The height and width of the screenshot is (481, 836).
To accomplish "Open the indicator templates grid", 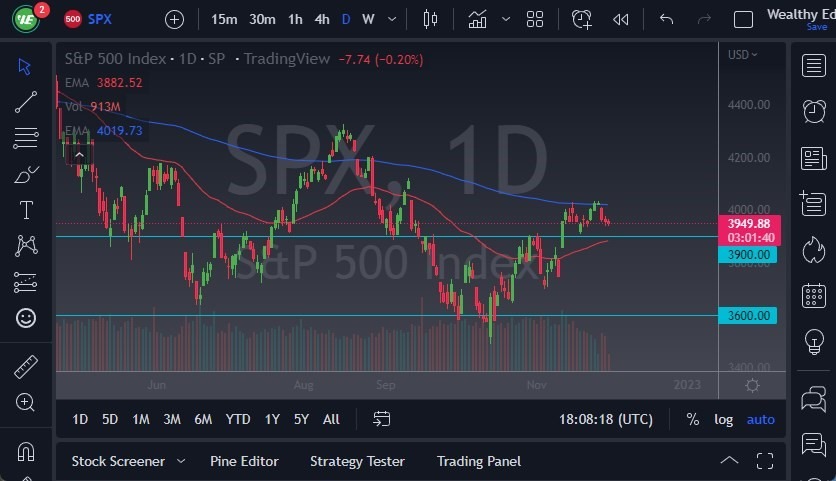I will (x=535, y=20).
